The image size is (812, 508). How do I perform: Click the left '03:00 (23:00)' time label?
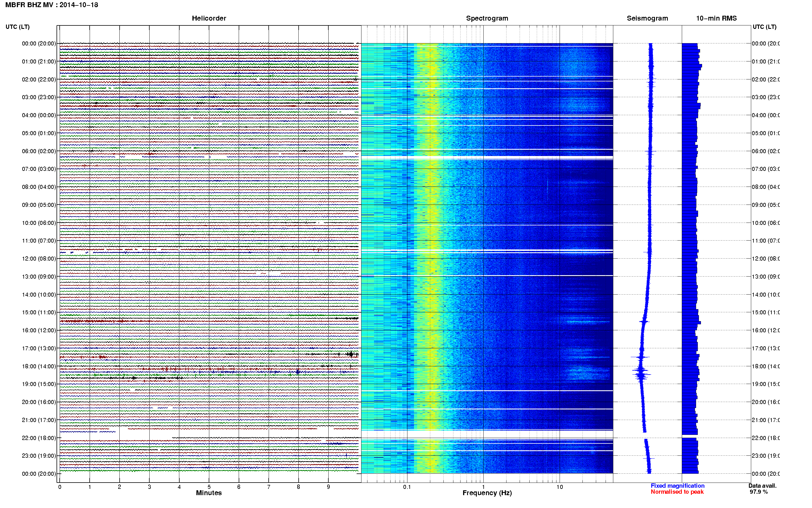[x=39, y=97]
